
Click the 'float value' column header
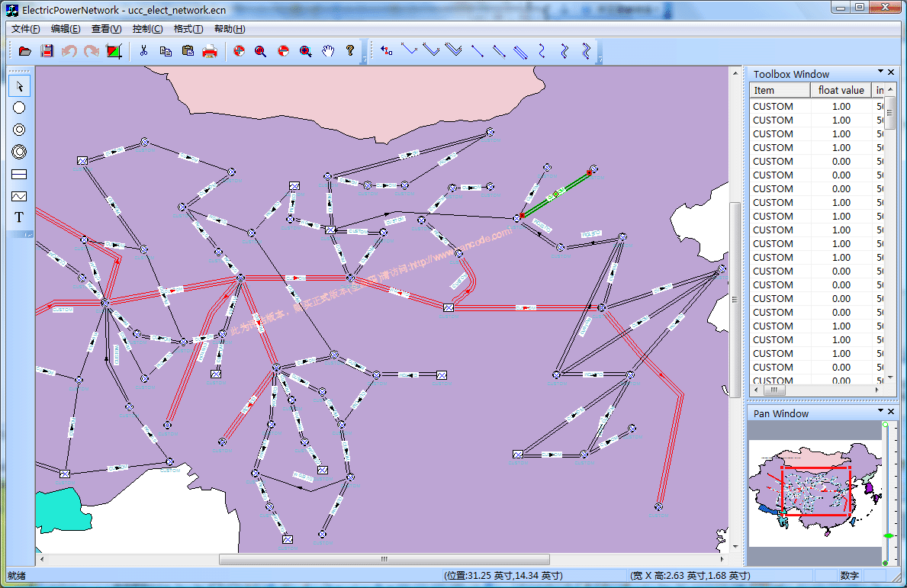point(841,90)
